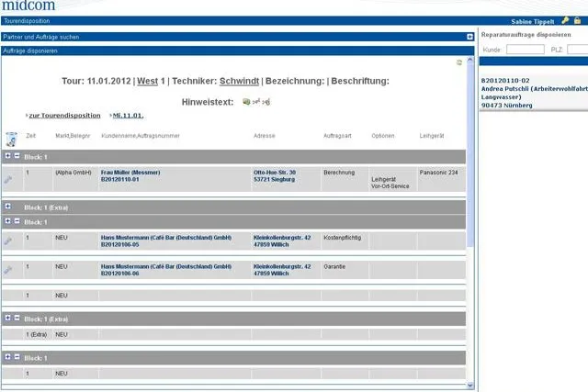Open order number B20120106-05
This screenshot has width=588, height=392.
(x=120, y=244)
